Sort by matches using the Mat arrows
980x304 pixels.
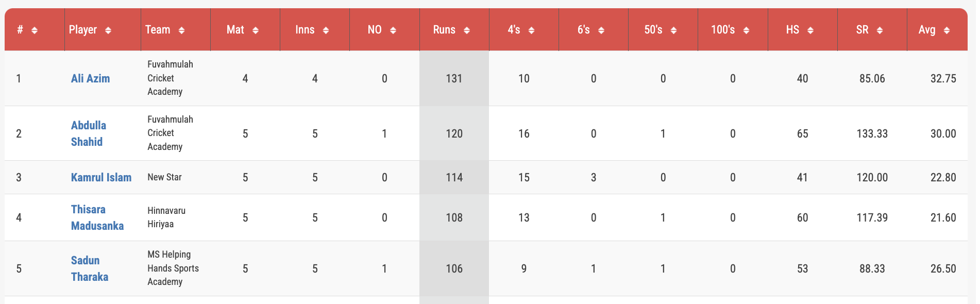coord(256,30)
